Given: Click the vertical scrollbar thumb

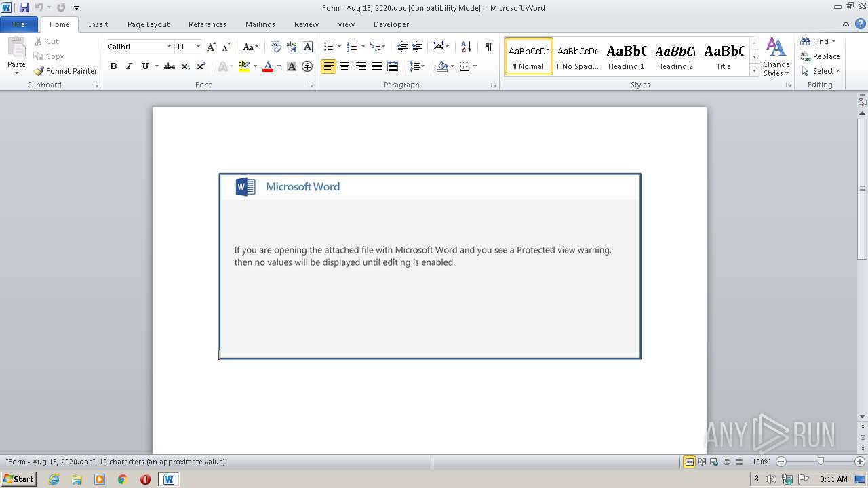Looking at the screenshot, I should point(863,188).
